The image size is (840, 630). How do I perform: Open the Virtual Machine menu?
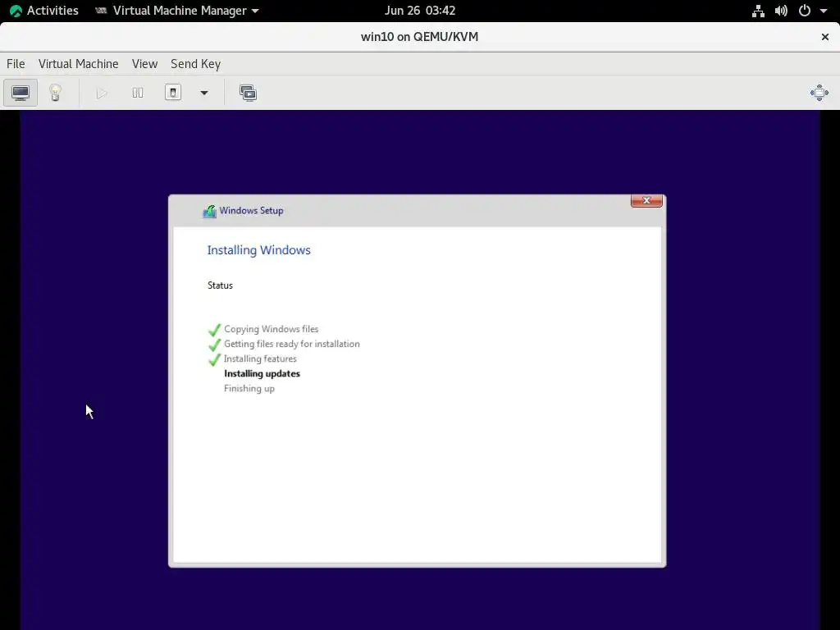tap(78, 64)
